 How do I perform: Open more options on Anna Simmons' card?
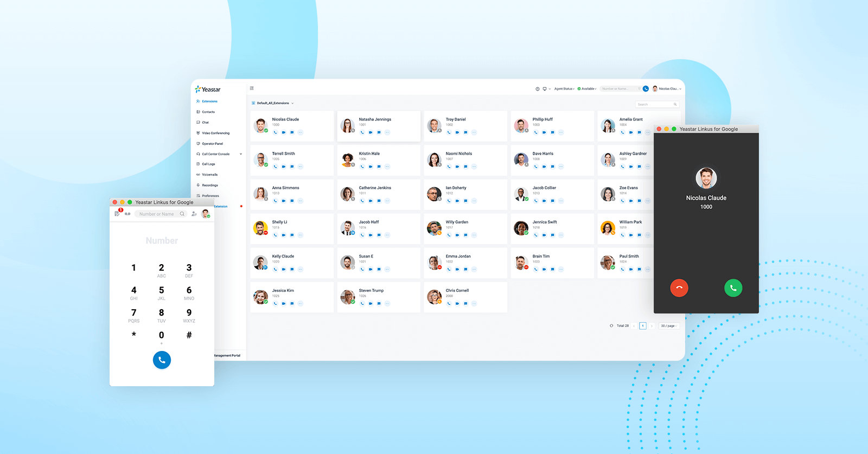(x=301, y=201)
